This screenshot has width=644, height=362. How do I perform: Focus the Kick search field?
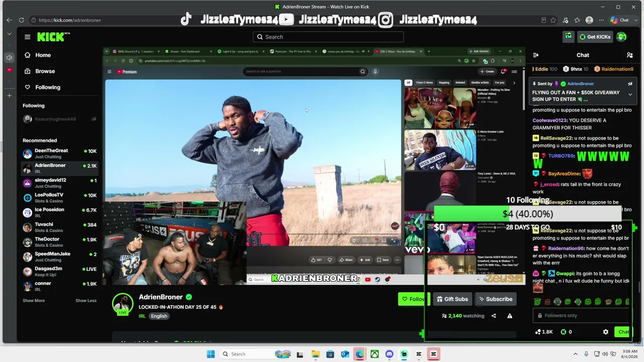[328, 37]
